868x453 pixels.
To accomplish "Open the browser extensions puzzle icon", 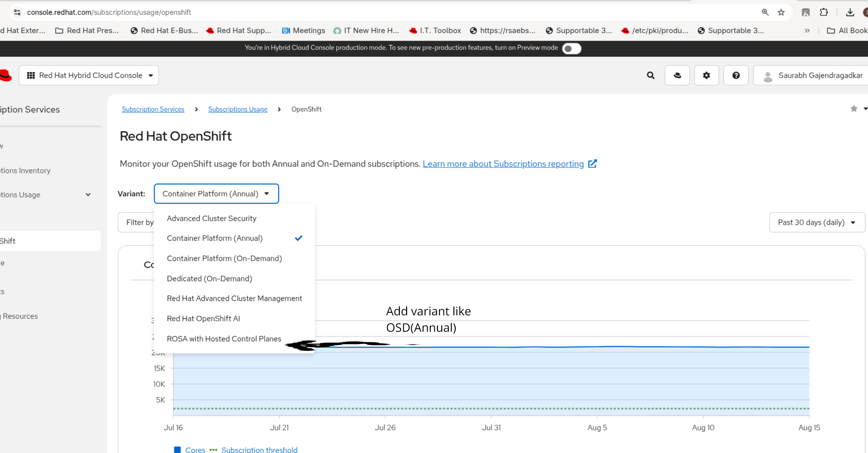I will pos(824,12).
